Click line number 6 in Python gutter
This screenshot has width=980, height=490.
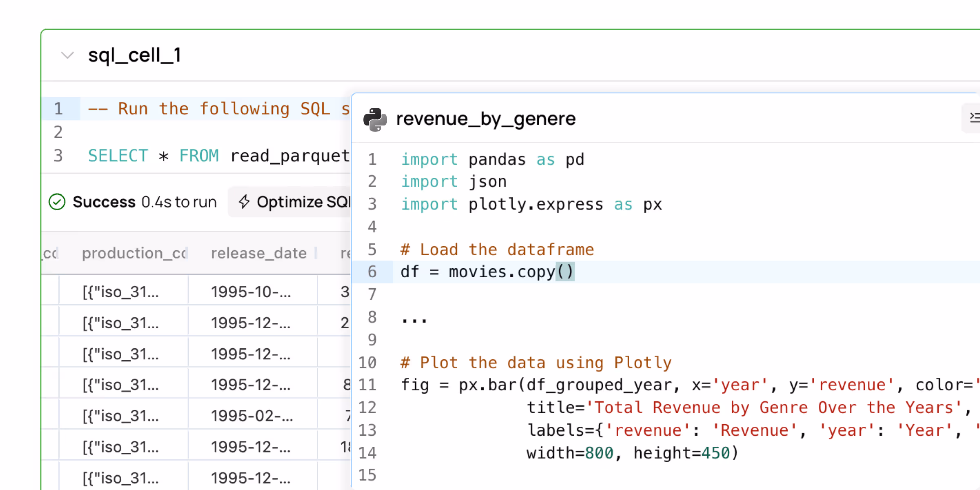(372, 272)
